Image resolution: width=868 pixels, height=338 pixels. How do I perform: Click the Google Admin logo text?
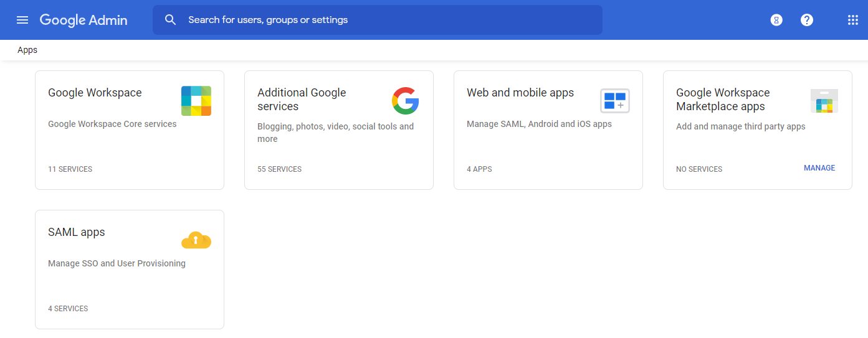click(x=83, y=20)
